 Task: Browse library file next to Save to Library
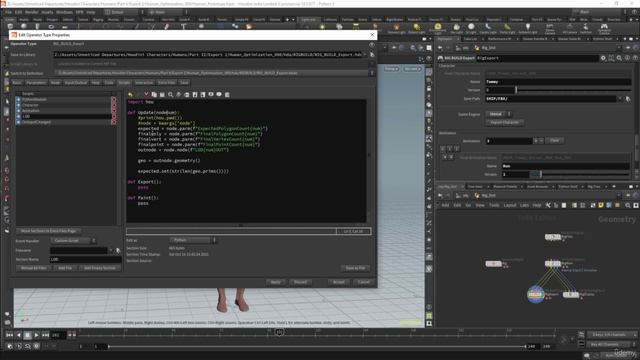pos(372,54)
